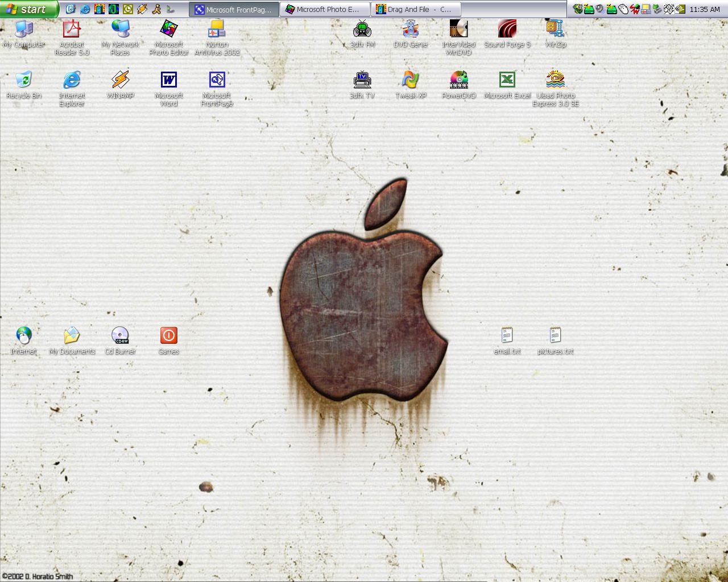The height and width of the screenshot is (582, 728).
Task: Click the Start button
Action: click(x=29, y=9)
